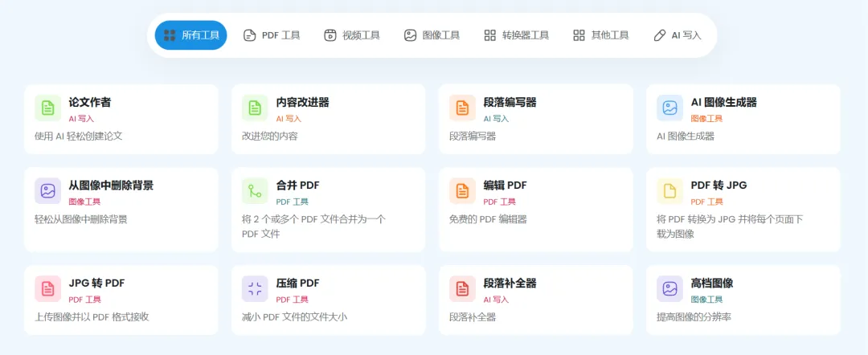Click the AI 写入 tag under 段落编写器
Image resolution: width=868 pixels, height=355 pixels.
click(x=496, y=118)
